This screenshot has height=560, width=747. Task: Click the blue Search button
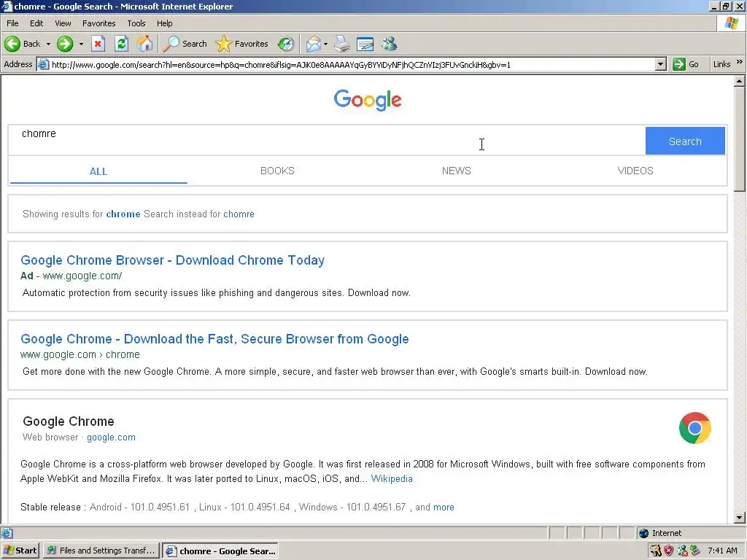(x=685, y=141)
